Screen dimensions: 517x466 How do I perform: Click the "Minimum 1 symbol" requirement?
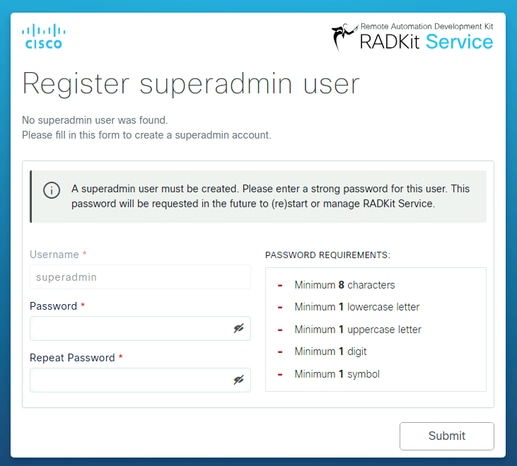tap(337, 374)
